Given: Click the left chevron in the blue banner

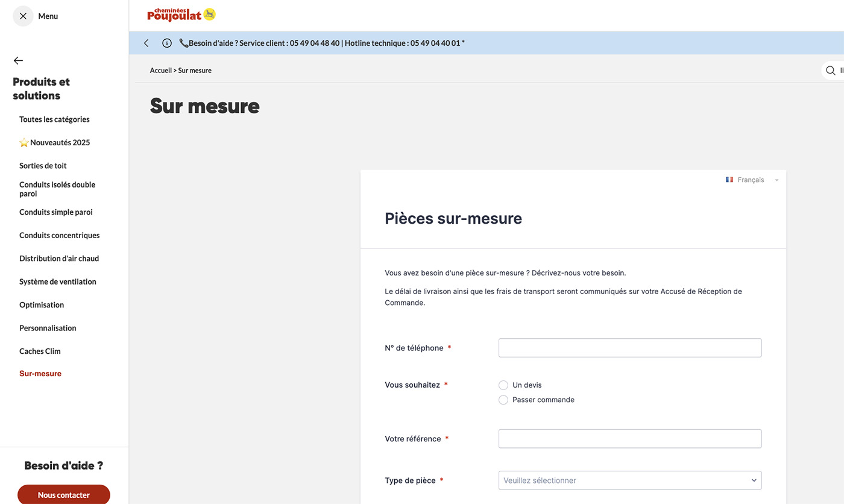Looking at the screenshot, I should pyautogui.click(x=146, y=43).
